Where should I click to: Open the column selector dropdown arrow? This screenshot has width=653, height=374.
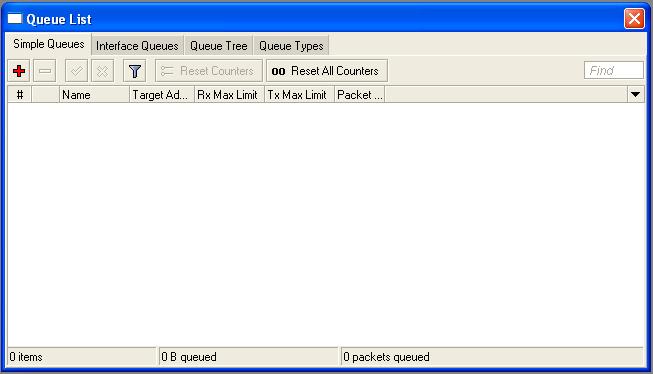tap(636, 95)
